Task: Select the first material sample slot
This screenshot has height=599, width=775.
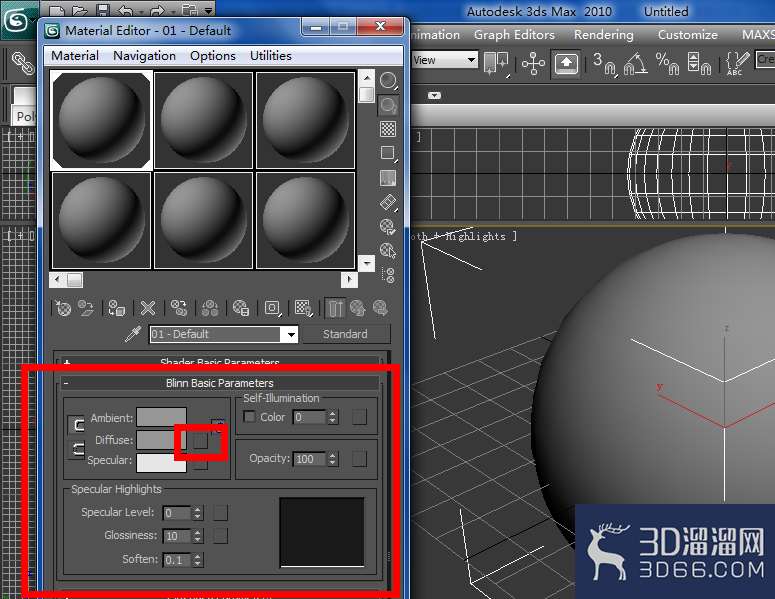Action: coord(101,121)
